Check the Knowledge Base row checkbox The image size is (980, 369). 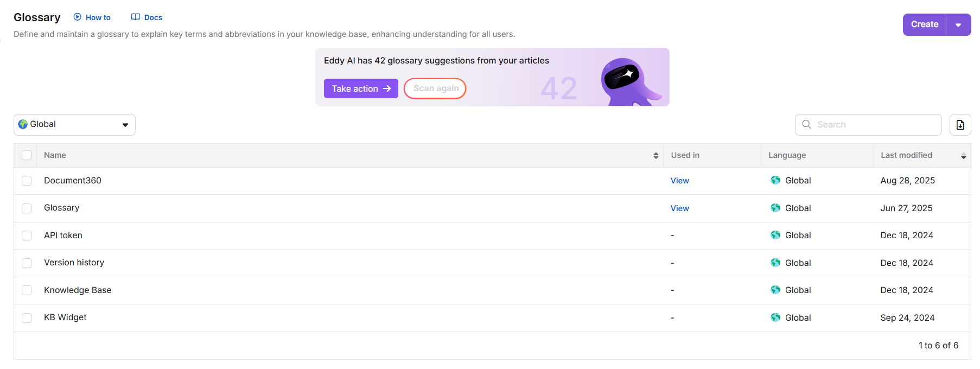pyautogui.click(x=27, y=290)
